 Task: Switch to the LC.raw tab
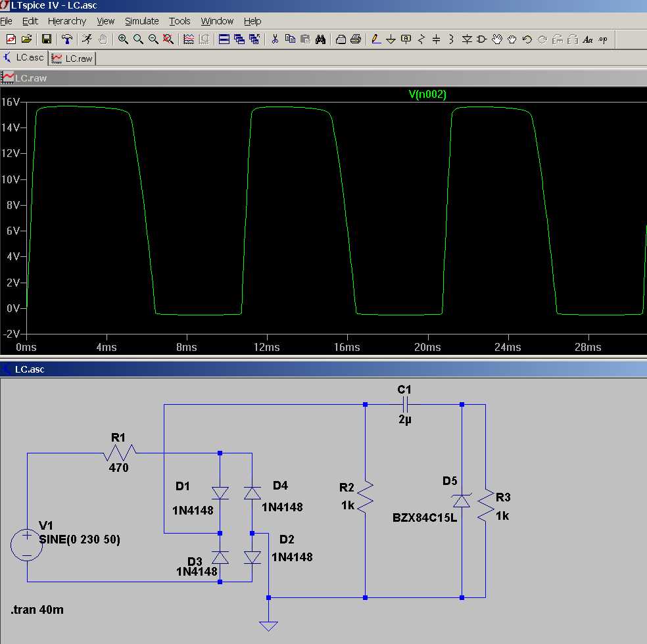pyautogui.click(x=72, y=58)
